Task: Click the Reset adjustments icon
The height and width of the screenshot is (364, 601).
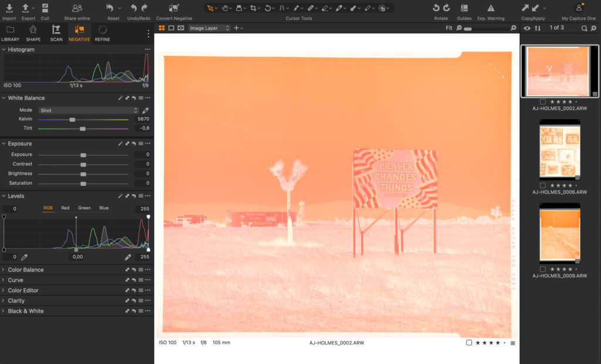Action: coord(110,8)
